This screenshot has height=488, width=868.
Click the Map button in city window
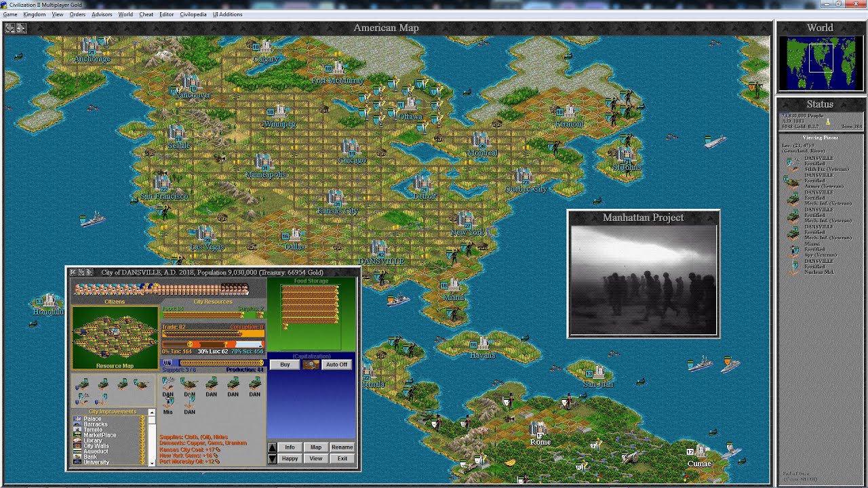pos(316,447)
